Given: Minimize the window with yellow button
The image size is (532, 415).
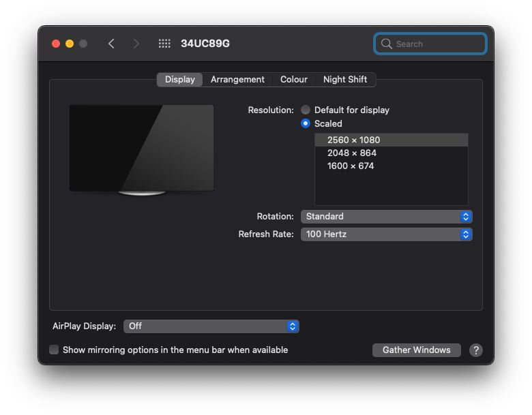Looking at the screenshot, I should pos(70,44).
